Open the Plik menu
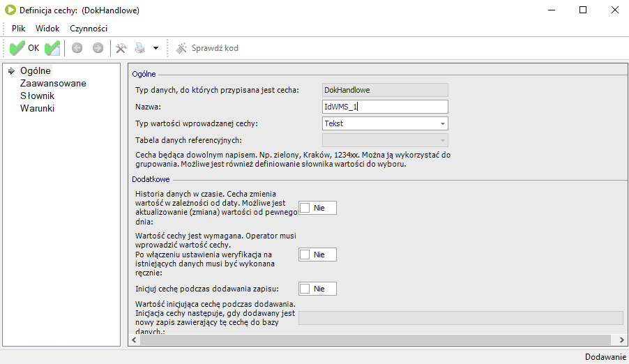Image resolution: width=629 pixels, height=364 pixels. coord(18,29)
